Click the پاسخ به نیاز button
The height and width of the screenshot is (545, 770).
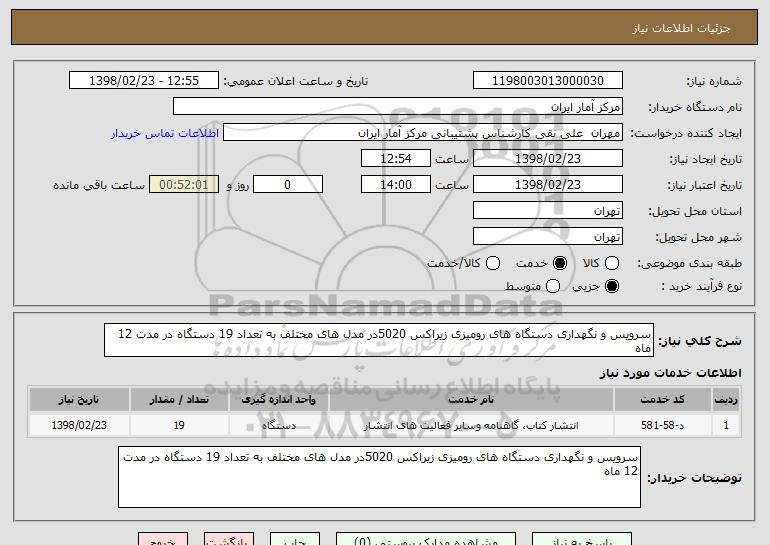(582, 539)
